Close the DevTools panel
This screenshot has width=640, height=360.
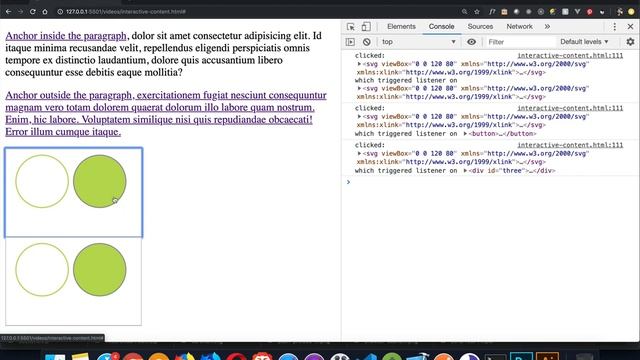(x=630, y=27)
